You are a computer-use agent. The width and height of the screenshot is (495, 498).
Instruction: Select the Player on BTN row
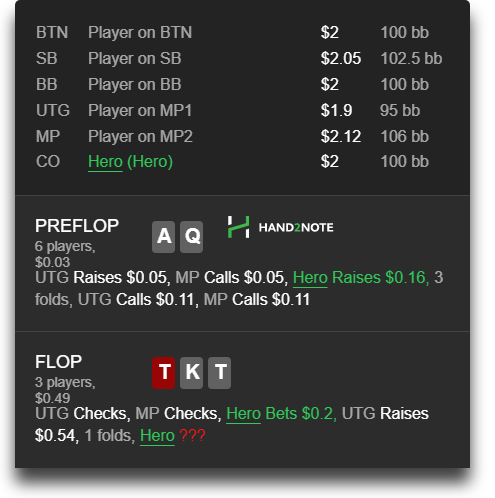point(242,33)
